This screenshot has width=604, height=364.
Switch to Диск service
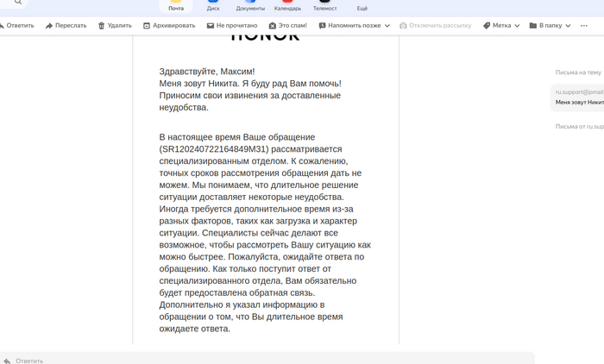coord(213,4)
